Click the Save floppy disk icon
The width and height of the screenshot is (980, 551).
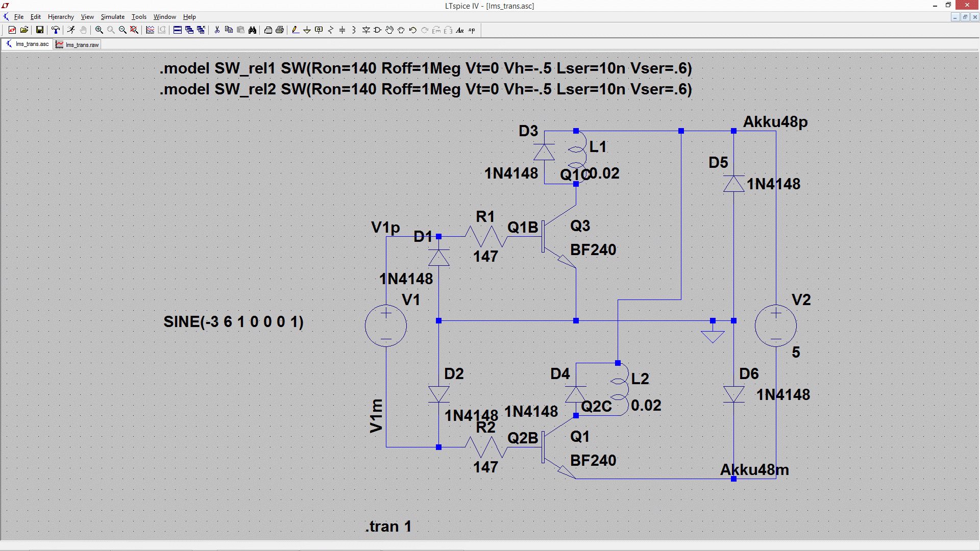pyautogui.click(x=39, y=30)
